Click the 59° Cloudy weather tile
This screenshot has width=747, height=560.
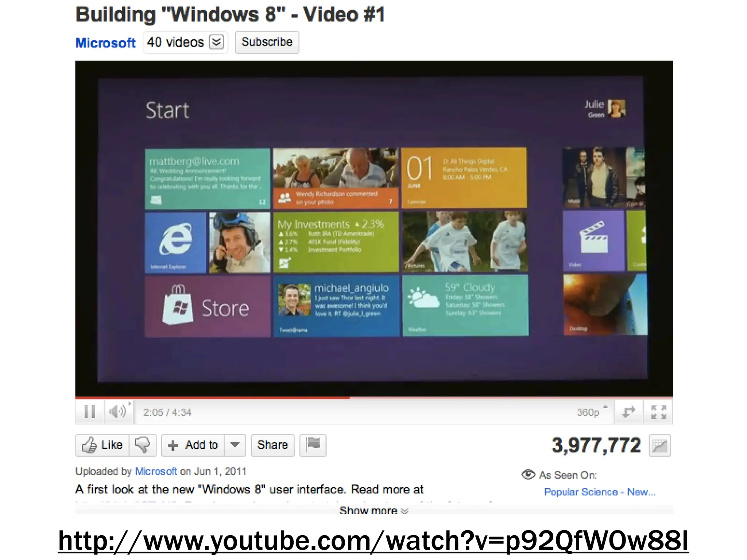465,306
